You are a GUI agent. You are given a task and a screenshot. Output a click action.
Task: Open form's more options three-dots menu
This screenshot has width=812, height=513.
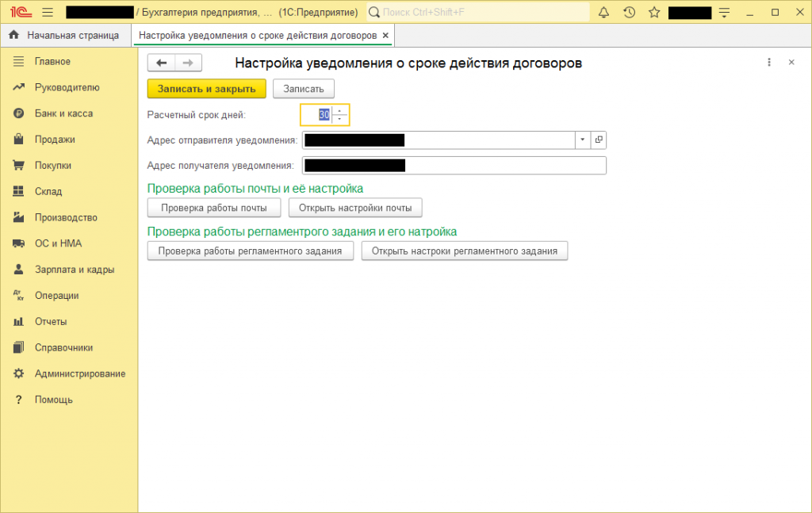point(769,62)
